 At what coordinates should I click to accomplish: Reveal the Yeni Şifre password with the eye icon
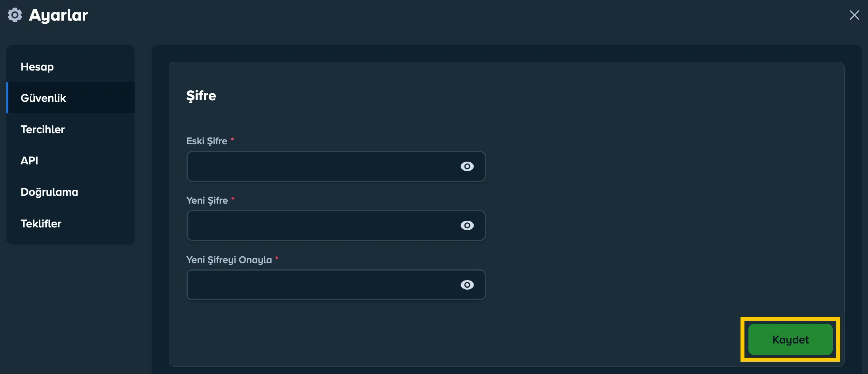click(467, 225)
